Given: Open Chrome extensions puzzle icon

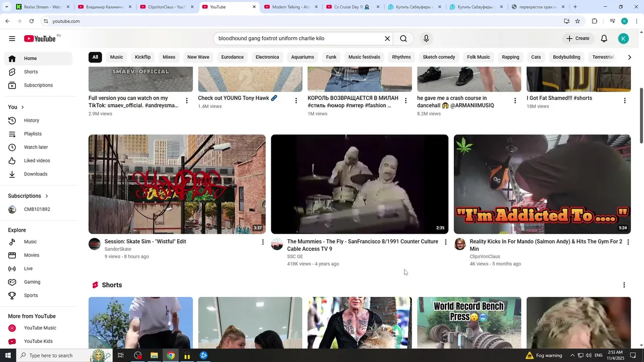Looking at the screenshot, I should pos(594,21).
